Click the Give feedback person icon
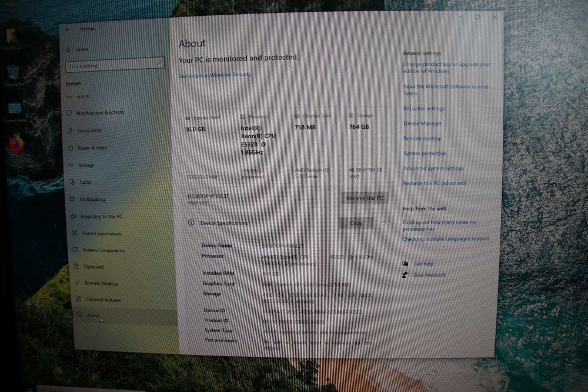 tap(405, 275)
